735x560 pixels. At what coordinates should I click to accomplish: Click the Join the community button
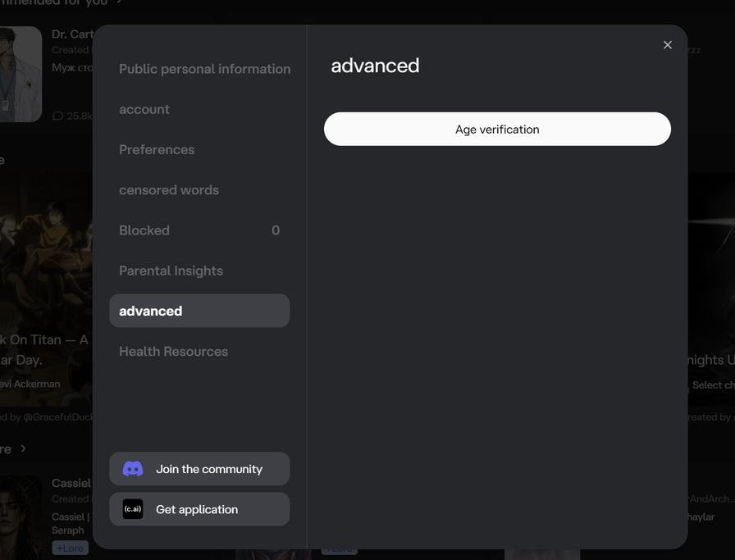(x=199, y=469)
